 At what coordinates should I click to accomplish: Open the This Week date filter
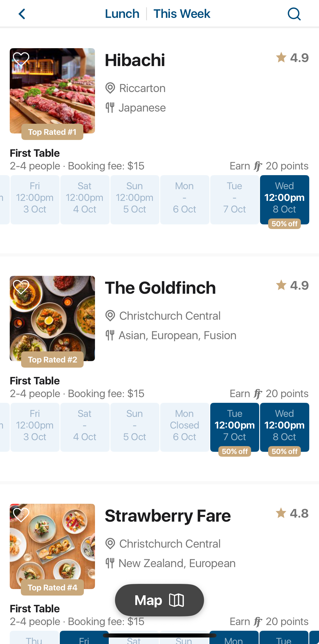182,14
